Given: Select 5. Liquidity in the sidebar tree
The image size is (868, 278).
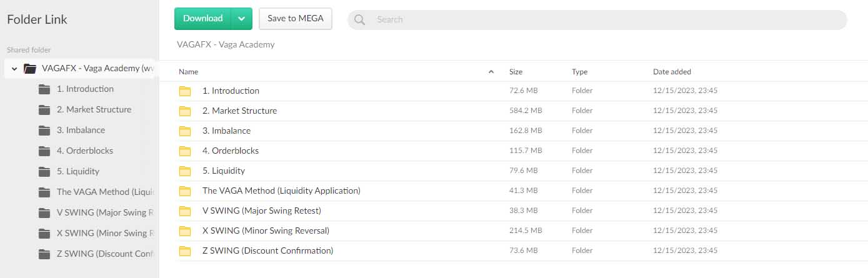Looking at the screenshot, I should [78, 171].
